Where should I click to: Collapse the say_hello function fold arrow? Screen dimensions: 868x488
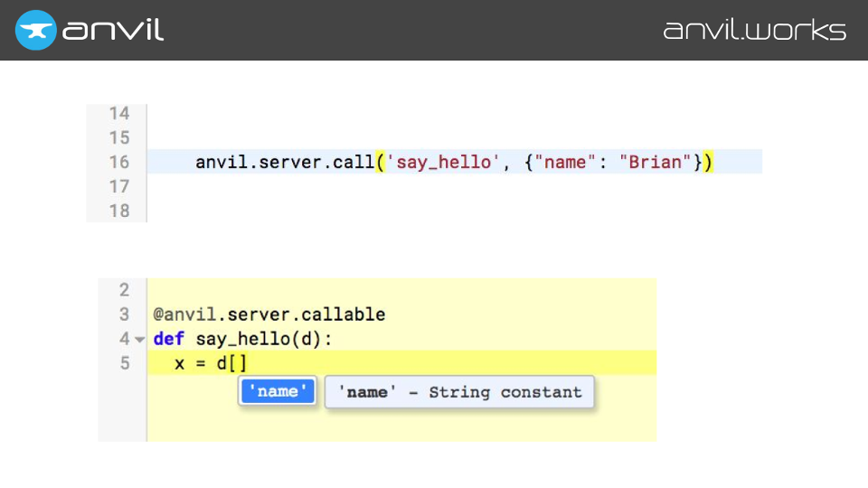click(x=139, y=340)
